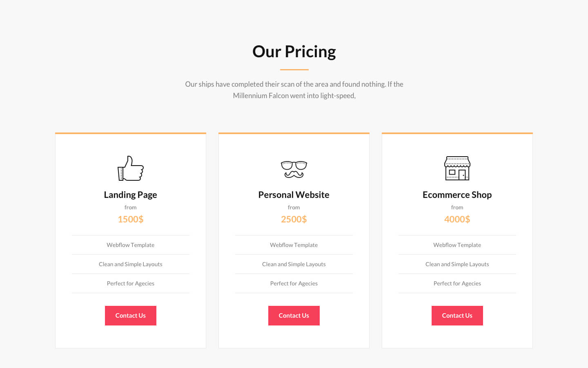Select the Landing Page plan title
Viewport: 588px width, 368px height.
[131, 195]
